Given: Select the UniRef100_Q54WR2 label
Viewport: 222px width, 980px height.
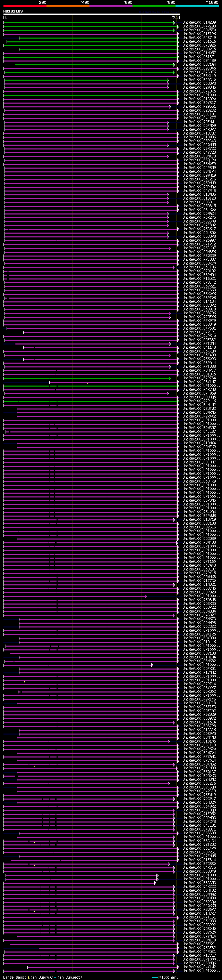Looking at the screenshot, I should (199, 806).
